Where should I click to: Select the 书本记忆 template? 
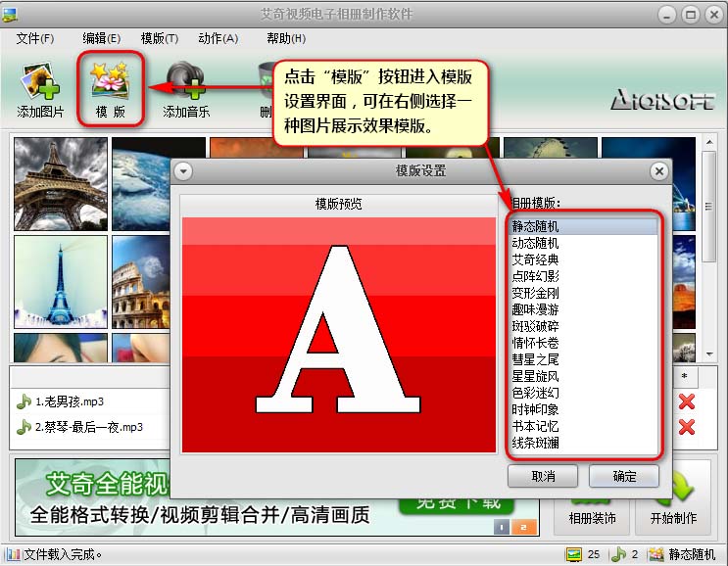click(584, 426)
